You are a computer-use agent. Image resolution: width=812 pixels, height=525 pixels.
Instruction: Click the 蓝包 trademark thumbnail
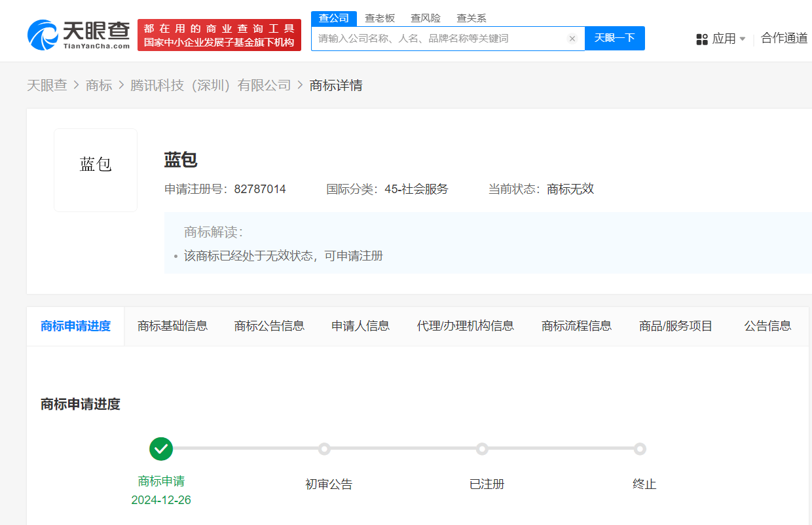click(96, 170)
